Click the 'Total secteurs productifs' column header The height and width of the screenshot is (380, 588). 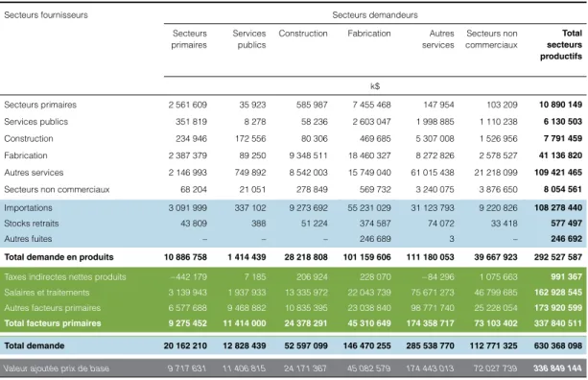[x=561, y=45]
